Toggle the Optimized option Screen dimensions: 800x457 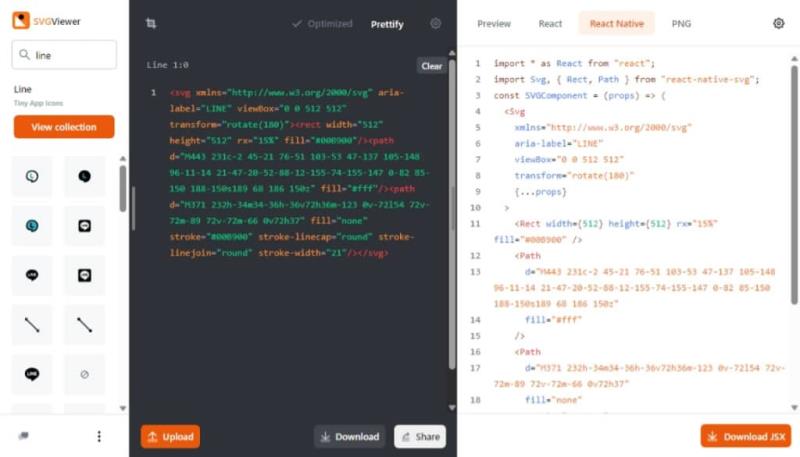click(322, 24)
